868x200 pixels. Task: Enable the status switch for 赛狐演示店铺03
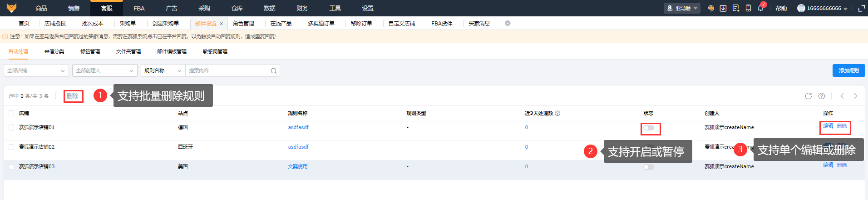[x=649, y=167]
